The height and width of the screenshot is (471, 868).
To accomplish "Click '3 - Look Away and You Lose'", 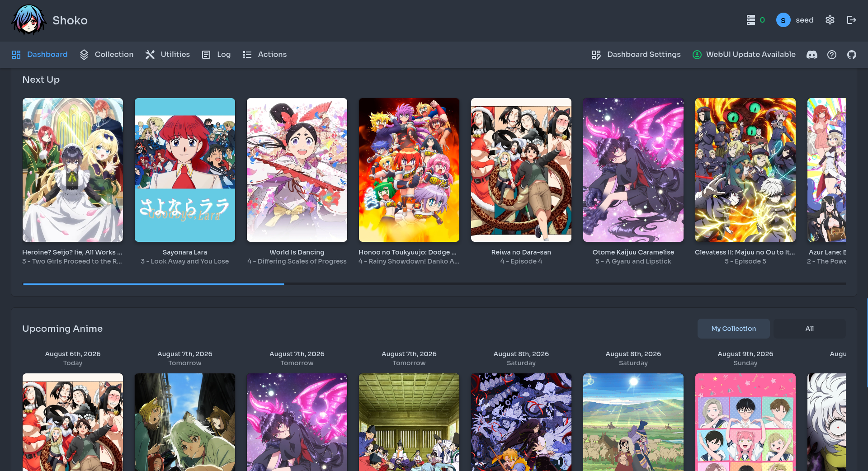I will coord(185,261).
